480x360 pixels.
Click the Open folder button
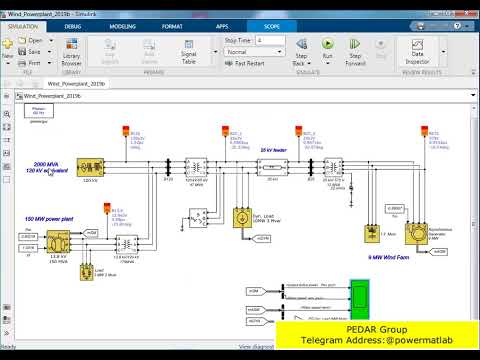[x=30, y=40]
